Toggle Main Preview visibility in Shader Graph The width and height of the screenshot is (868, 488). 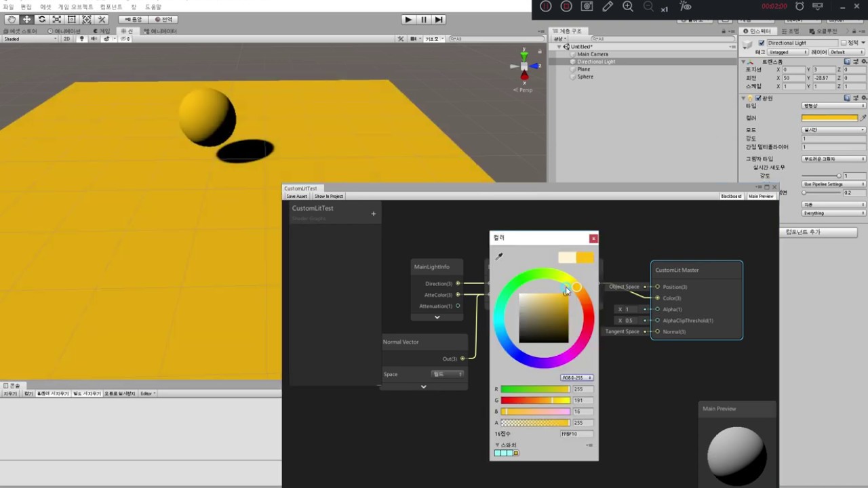pos(761,196)
